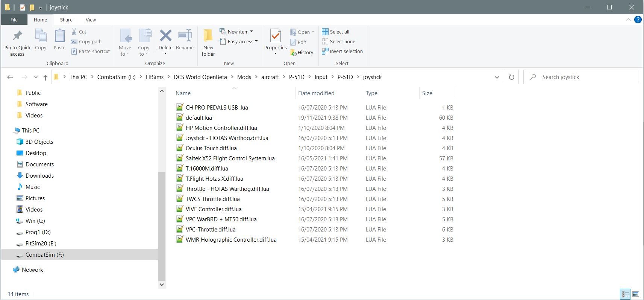Image resolution: width=644 pixels, height=300 pixels.
Task: Expand the Delete options arrow
Action: [165, 54]
